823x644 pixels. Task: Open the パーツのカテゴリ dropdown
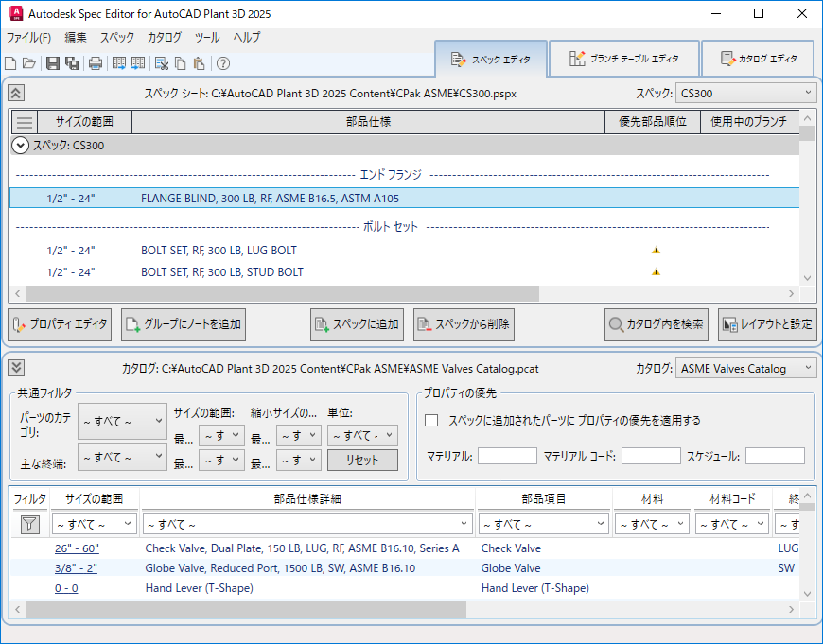[x=122, y=421]
